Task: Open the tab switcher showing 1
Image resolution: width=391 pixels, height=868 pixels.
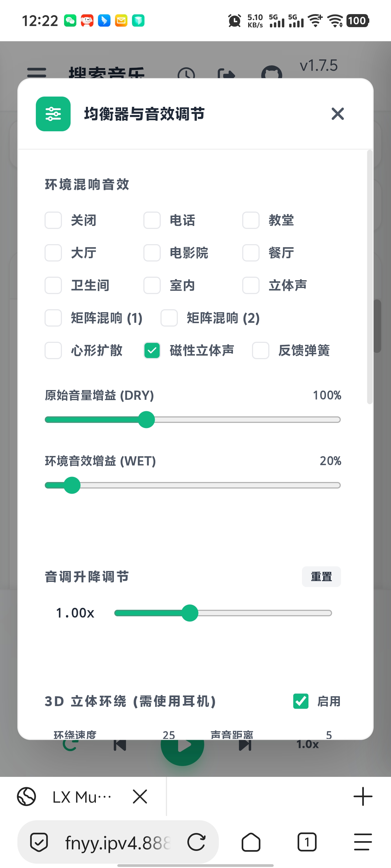Action: [307, 842]
